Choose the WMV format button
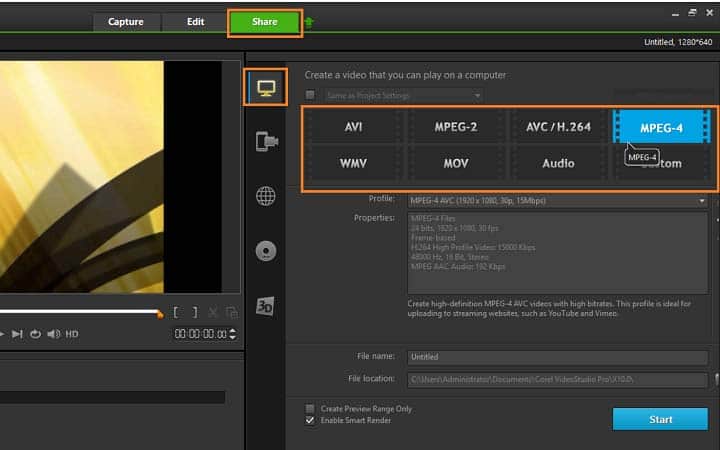The height and width of the screenshot is (450, 720). tap(354, 163)
